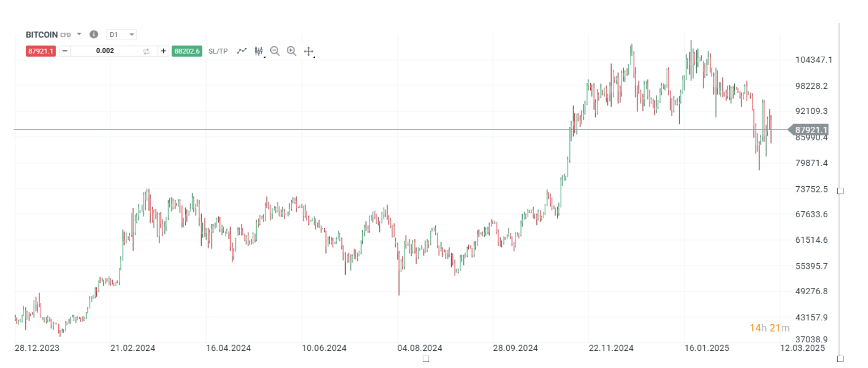
Task: Click the volume swap arrows icon
Action: tap(147, 51)
